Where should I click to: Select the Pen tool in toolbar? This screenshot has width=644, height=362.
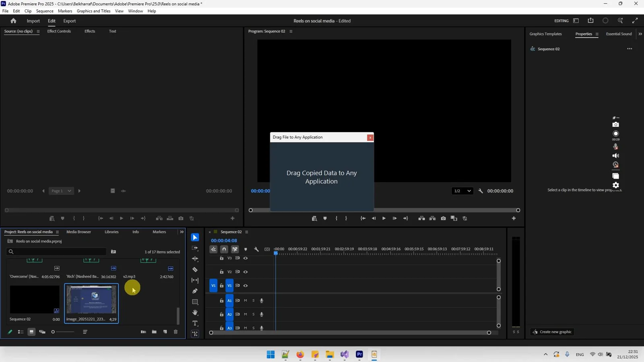(195, 291)
